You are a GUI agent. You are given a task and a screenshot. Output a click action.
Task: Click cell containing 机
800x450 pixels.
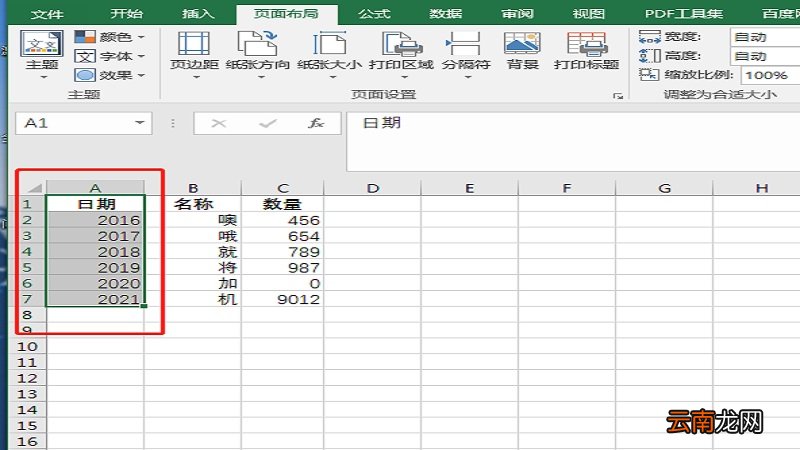[x=193, y=299]
